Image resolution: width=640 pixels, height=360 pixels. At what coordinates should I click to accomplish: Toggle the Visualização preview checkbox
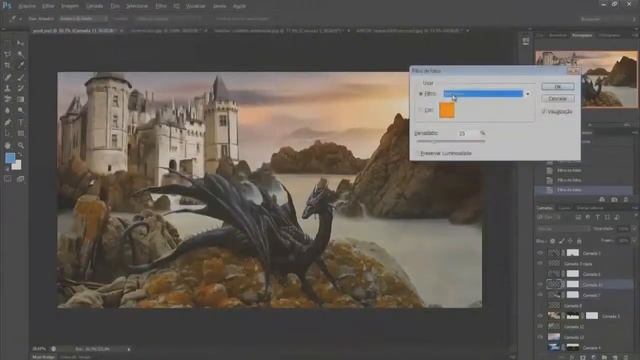click(543, 111)
